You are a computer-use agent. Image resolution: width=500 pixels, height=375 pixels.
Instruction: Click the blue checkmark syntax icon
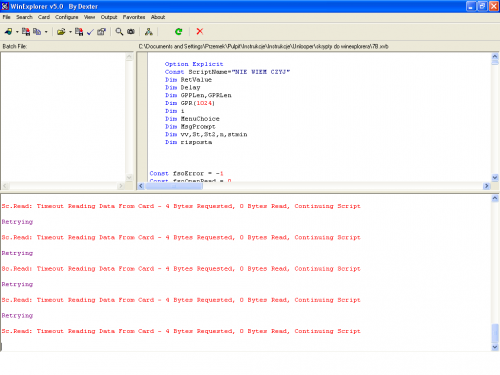pos(90,32)
